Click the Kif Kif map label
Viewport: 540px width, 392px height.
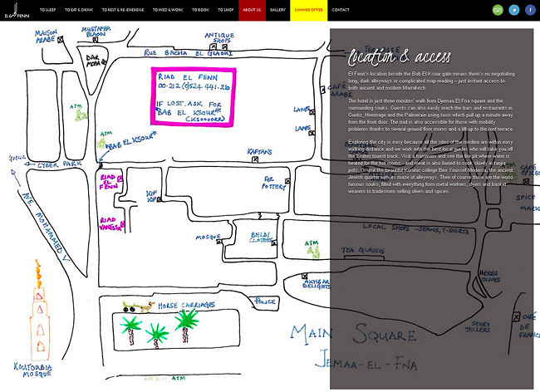pos(151,196)
